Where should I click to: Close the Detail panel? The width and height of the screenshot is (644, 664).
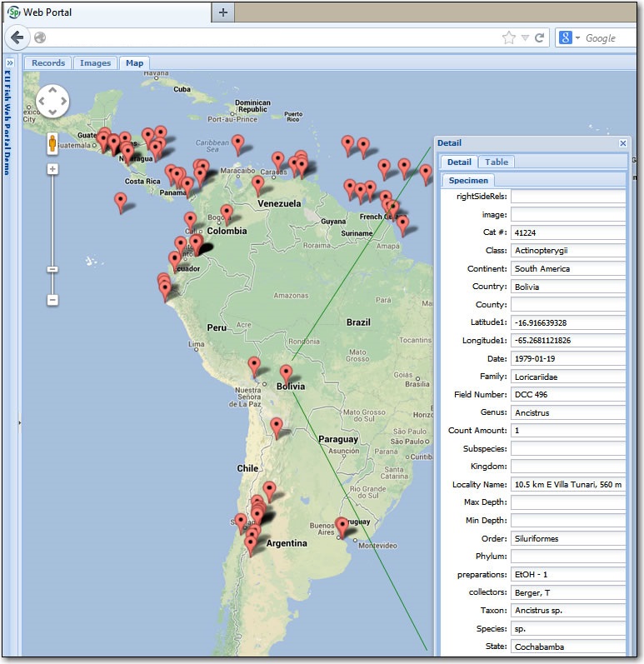(x=622, y=143)
